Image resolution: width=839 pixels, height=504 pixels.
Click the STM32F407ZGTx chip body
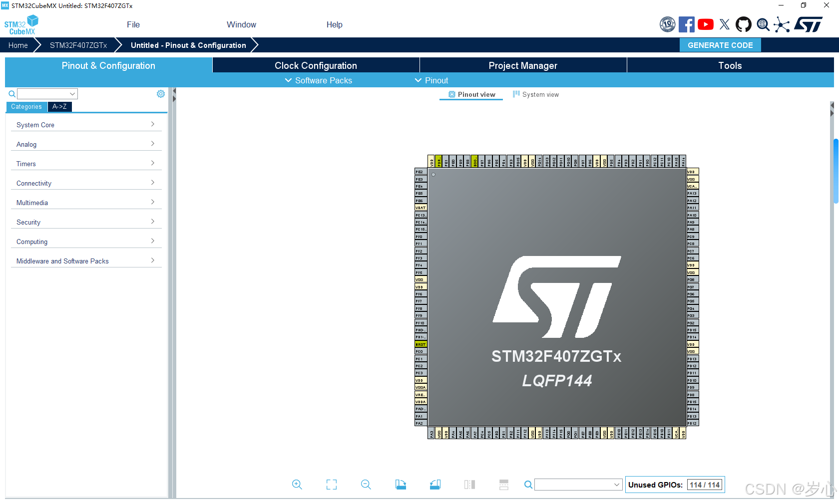coord(557,297)
